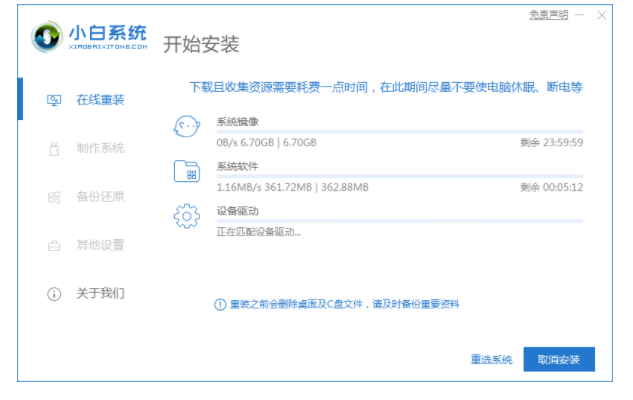Click the 在线重装 monitor icon
The image size is (633, 400).
coord(54,100)
